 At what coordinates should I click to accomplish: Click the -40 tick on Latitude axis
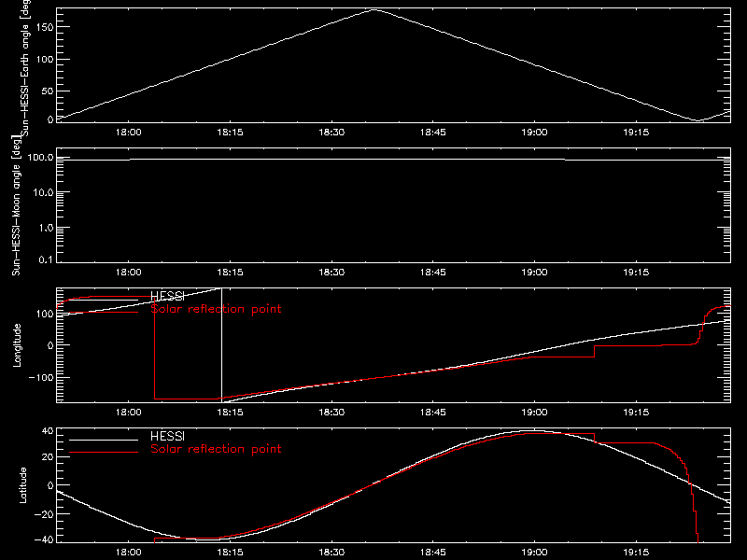pyautogui.click(x=44, y=540)
